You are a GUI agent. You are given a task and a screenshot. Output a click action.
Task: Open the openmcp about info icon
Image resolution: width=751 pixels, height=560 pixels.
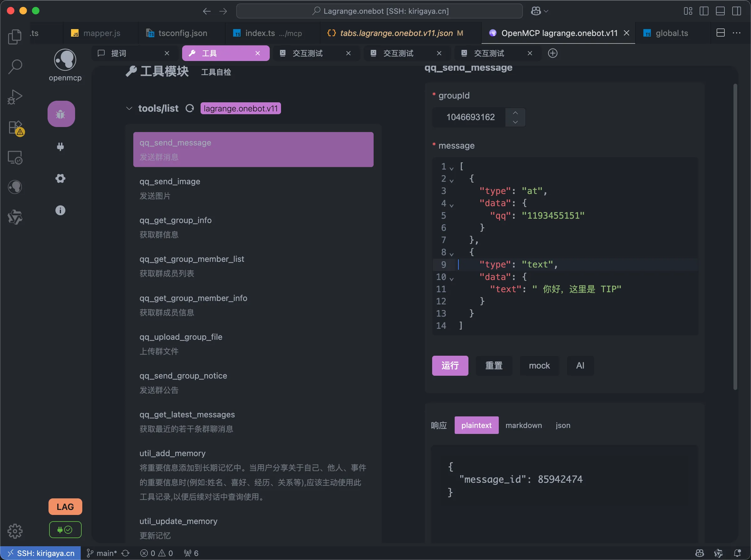coord(60,210)
